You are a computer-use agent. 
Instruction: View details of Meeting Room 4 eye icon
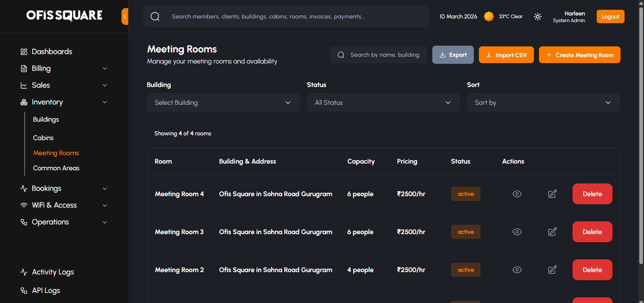tap(517, 194)
